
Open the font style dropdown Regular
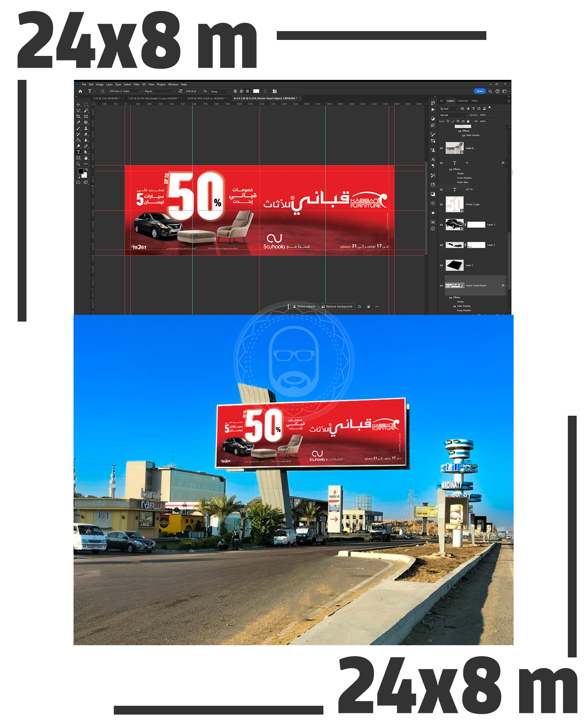159,91
